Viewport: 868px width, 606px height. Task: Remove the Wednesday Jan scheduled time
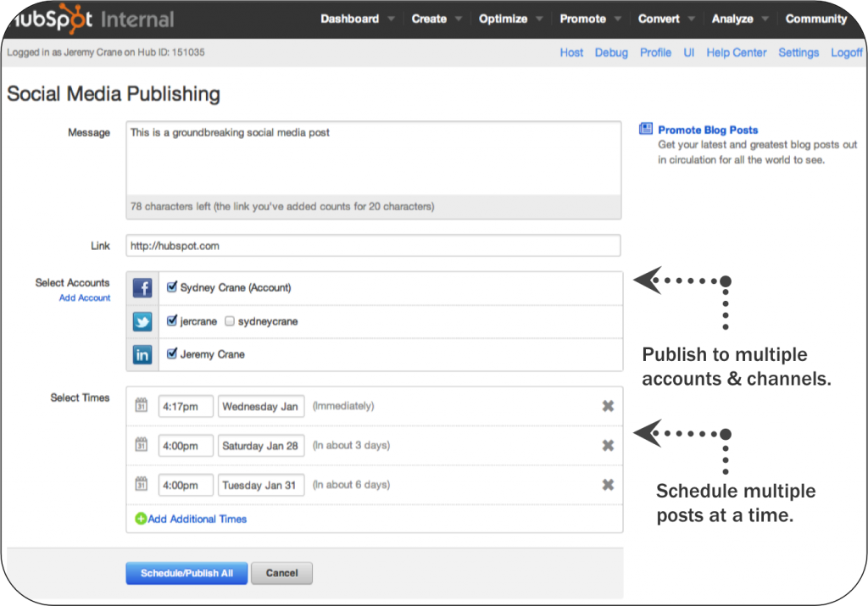[x=608, y=406]
